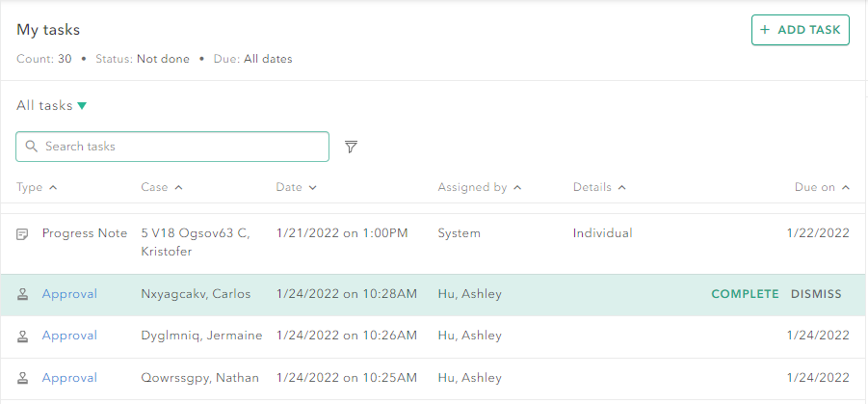The image size is (868, 404).
Task: Complete the Carlos approval task
Action: (x=745, y=294)
